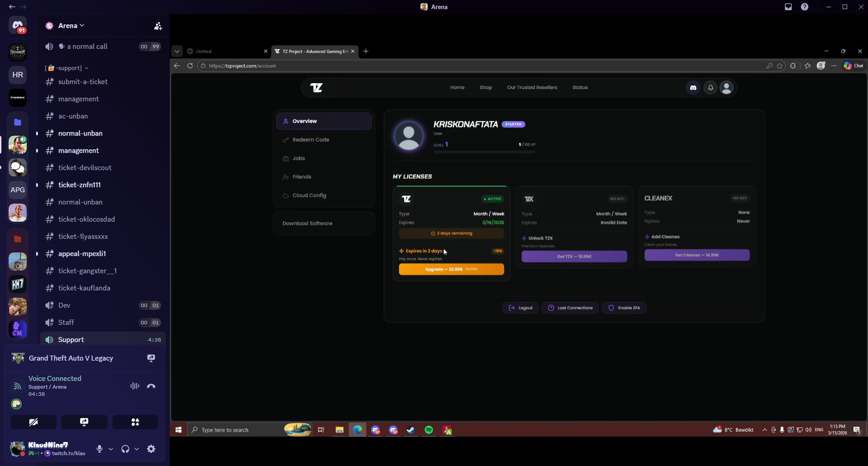Open Discord user settings gear

click(151, 449)
